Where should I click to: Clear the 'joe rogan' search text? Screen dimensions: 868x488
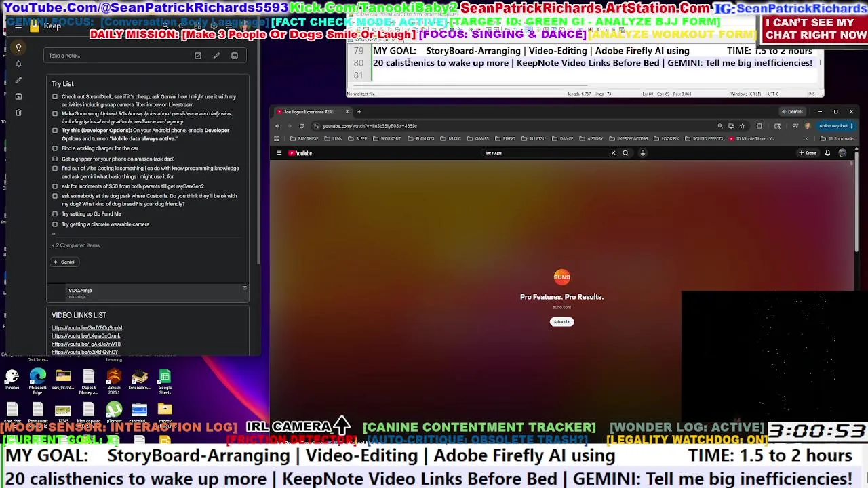pyautogui.click(x=613, y=153)
